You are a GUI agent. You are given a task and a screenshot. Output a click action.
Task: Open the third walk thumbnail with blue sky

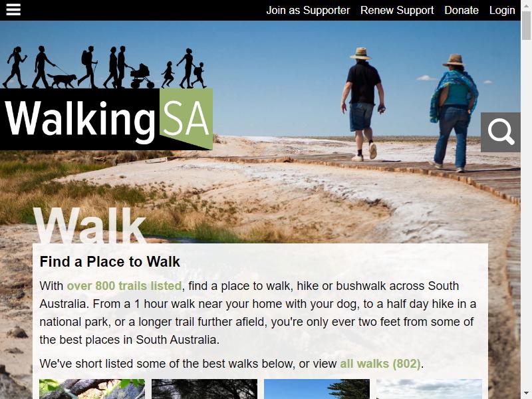pos(317,389)
